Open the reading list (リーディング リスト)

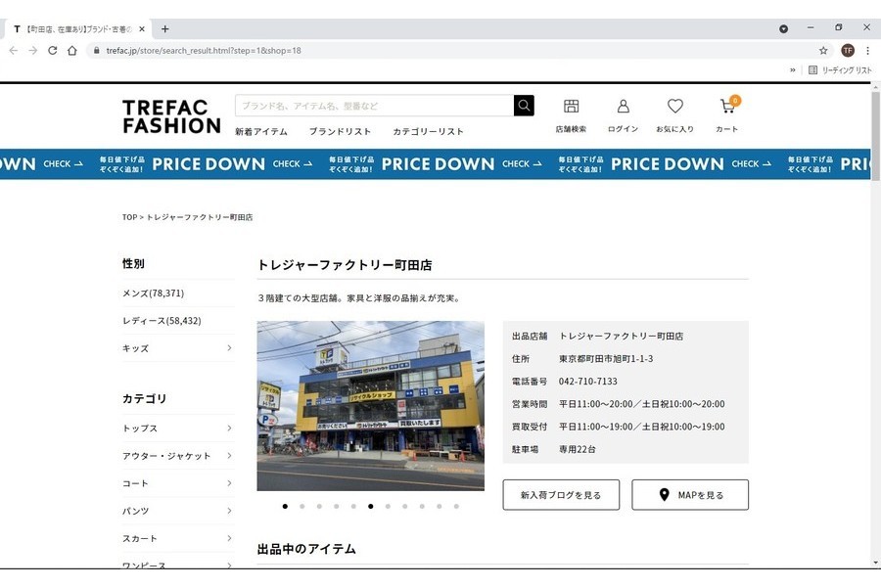coord(840,70)
